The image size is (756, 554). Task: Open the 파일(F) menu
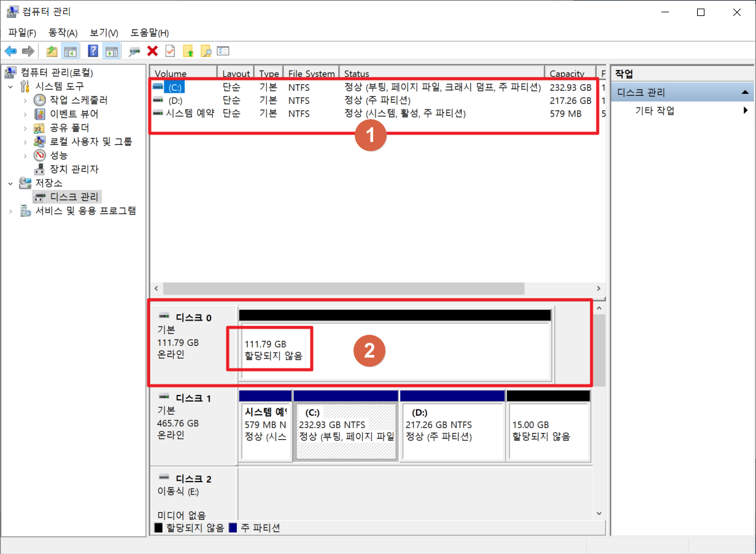(x=22, y=33)
